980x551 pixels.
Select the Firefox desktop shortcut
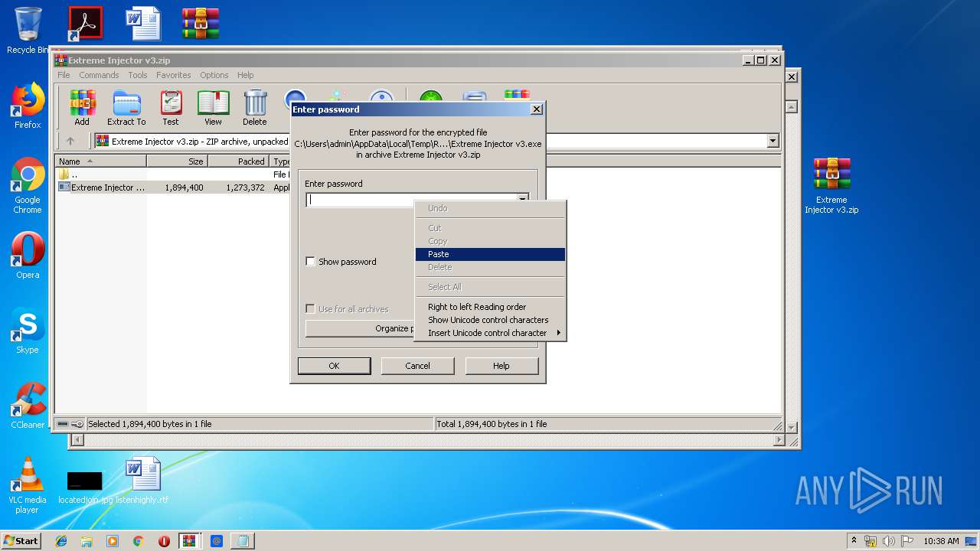pos(28,106)
